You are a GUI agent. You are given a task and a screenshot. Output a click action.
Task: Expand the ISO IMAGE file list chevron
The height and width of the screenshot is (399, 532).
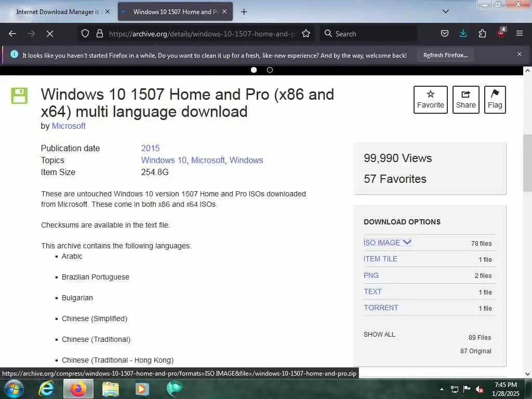[x=407, y=242]
